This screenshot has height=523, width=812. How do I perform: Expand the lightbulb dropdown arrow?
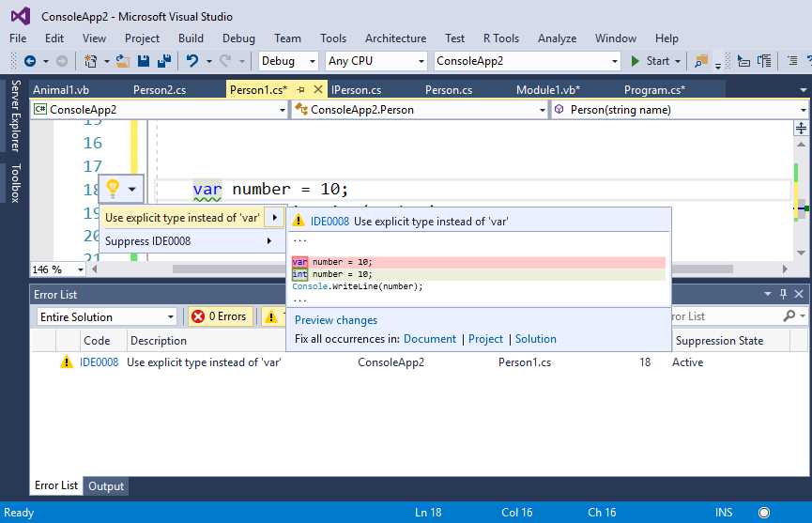(132, 189)
